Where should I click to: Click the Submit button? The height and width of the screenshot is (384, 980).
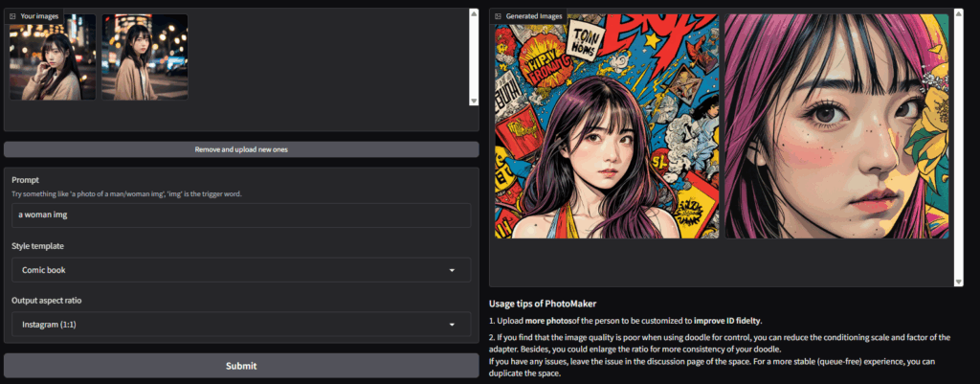click(241, 366)
